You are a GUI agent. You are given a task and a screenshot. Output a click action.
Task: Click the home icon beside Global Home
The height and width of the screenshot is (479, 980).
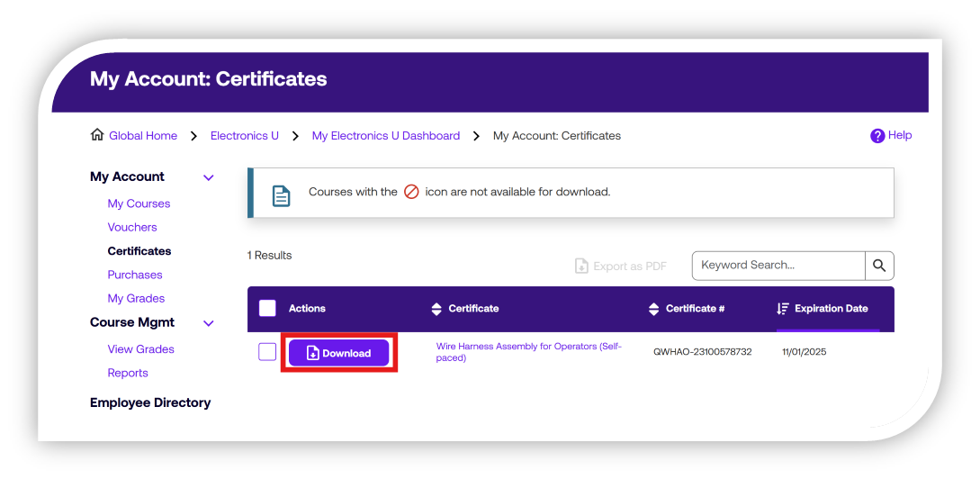coord(97,135)
